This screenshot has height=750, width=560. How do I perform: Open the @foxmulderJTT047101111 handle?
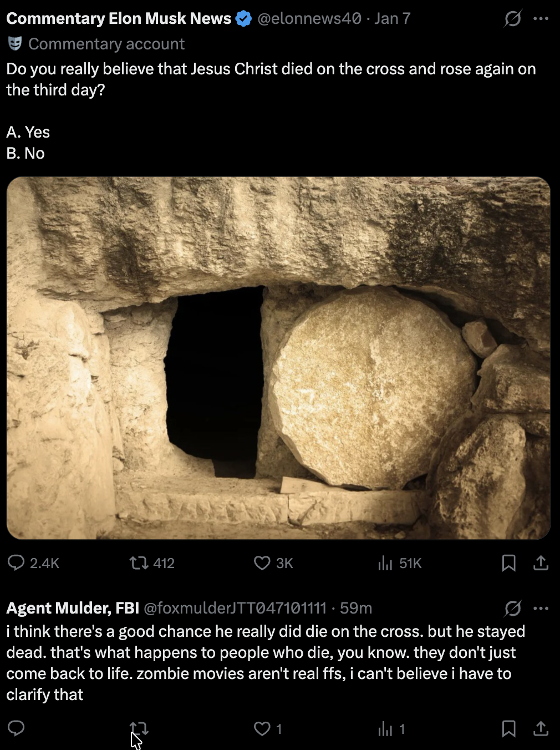[235, 608]
